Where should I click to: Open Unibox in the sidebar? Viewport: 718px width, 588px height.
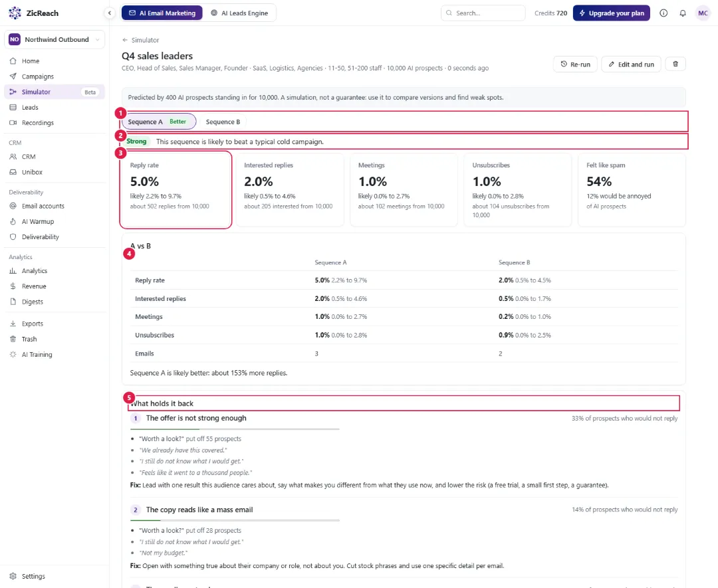coord(55,172)
